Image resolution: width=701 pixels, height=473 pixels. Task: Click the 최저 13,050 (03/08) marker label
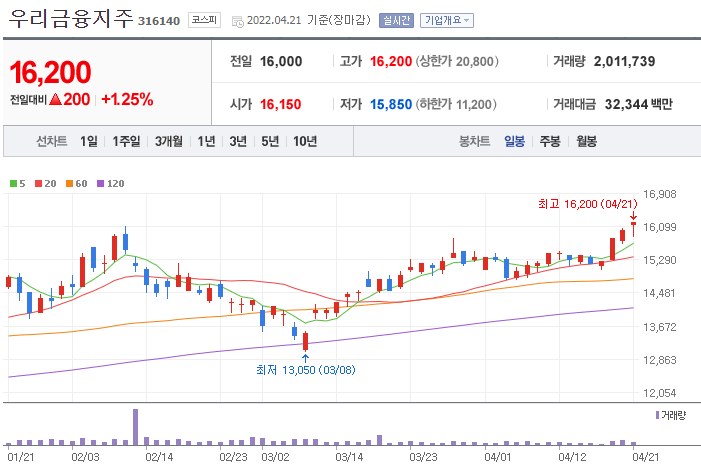click(306, 370)
